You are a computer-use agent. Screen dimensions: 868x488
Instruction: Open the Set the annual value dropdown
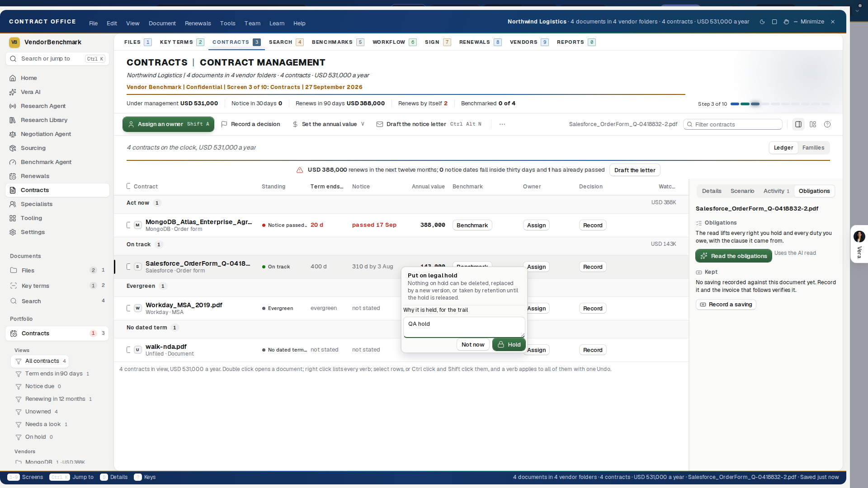pyautogui.click(x=328, y=124)
